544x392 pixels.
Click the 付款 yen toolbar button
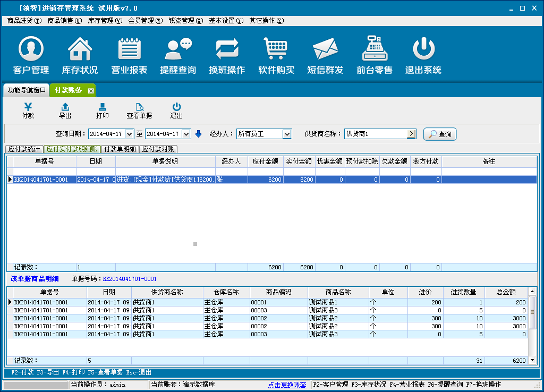click(x=28, y=110)
